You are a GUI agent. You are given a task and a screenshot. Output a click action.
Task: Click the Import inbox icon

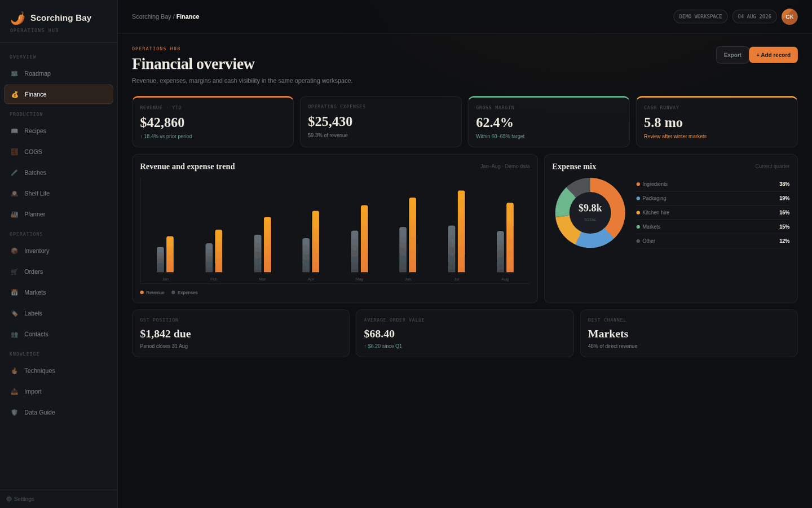coord(15,392)
